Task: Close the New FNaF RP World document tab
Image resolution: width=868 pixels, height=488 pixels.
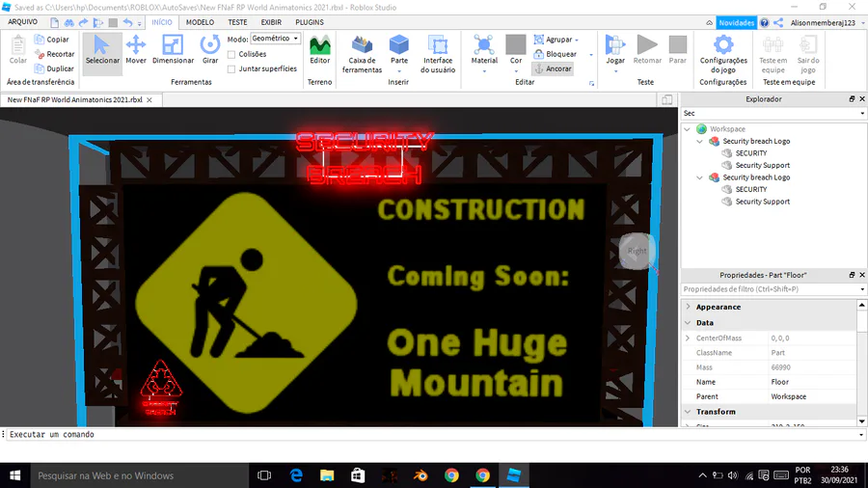Action: pyautogui.click(x=149, y=100)
